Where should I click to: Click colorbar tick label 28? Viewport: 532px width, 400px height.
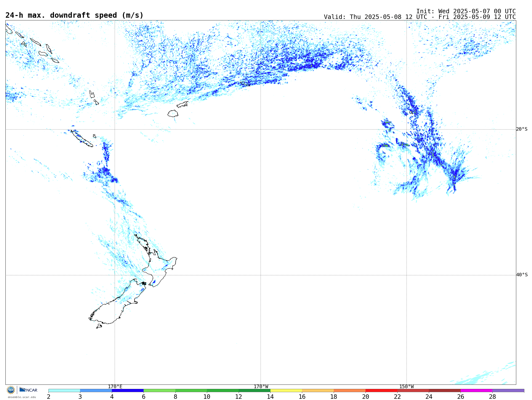pyautogui.click(x=492, y=397)
